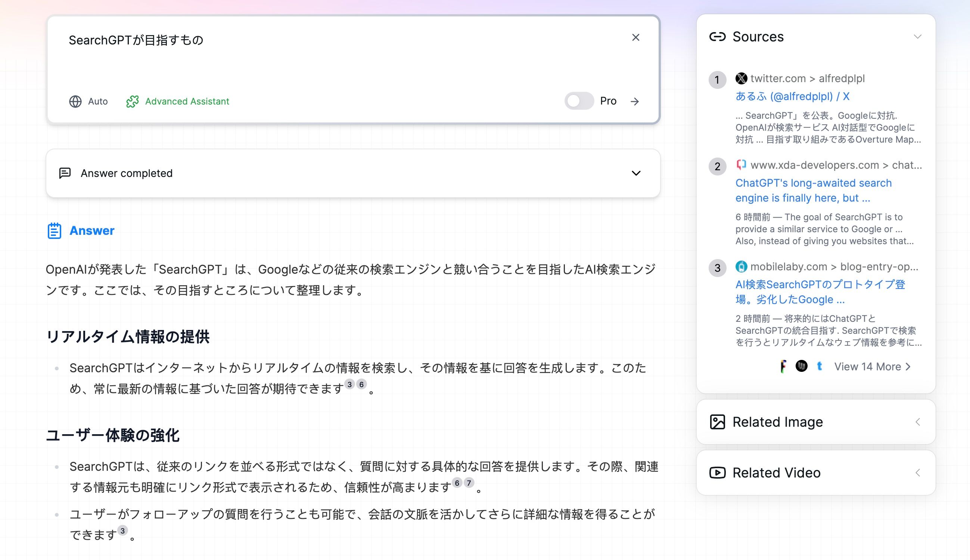Image resolution: width=970 pixels, height=560 pixels.
Task: Click View 14 More sources
Action: [x=872, y=367]
